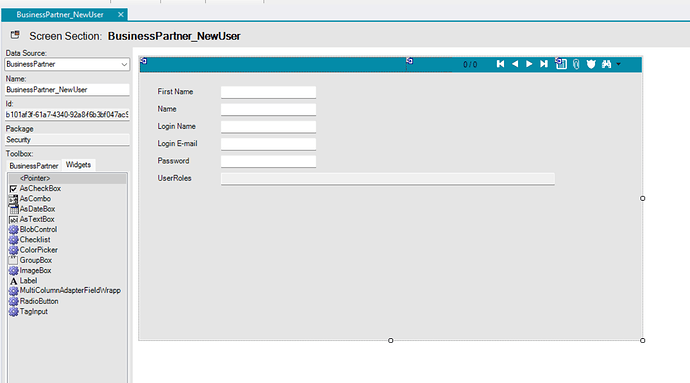Image resolution: width=690 pixels, height=383 pixels.
Task: Click the anchor marker left of record counter
Action: pyautogui.click(x=410, y=61)
